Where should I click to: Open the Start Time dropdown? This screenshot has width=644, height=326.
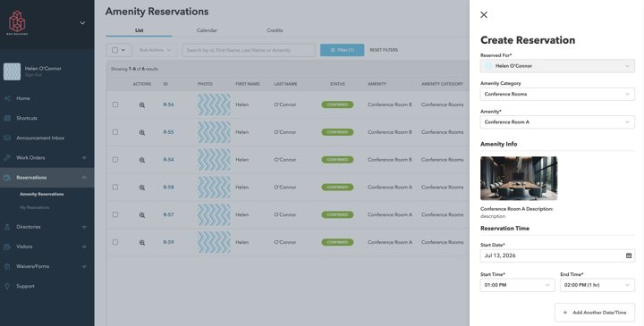pyautogui.click(x=518, y=285)
